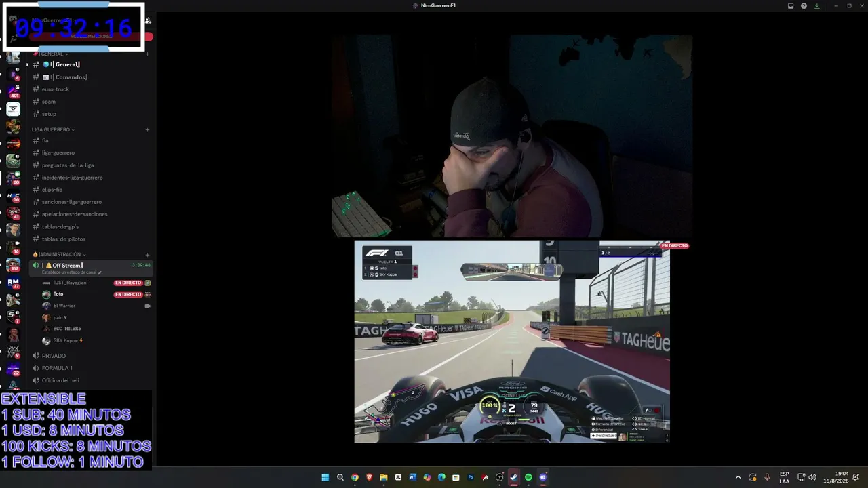Open Windows taskbar search
868x488 pixels.
(x=340, y=477)
